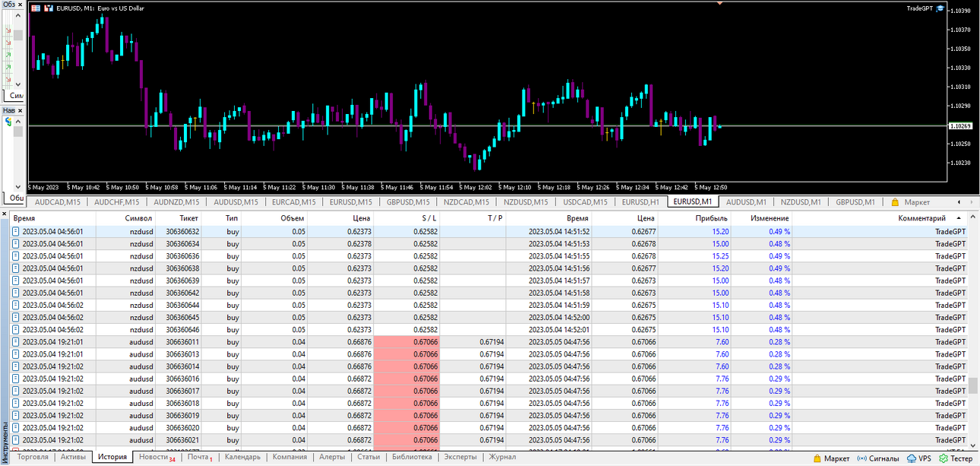Click the Сим tab under Market Watch
Screen dimensions: 980x466
click(x=14, y=96)
